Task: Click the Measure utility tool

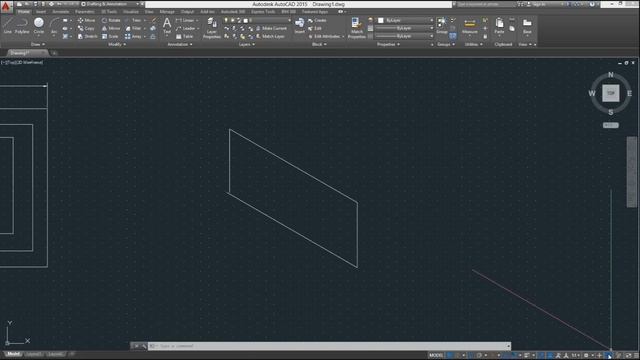Action: coord(470,25)
